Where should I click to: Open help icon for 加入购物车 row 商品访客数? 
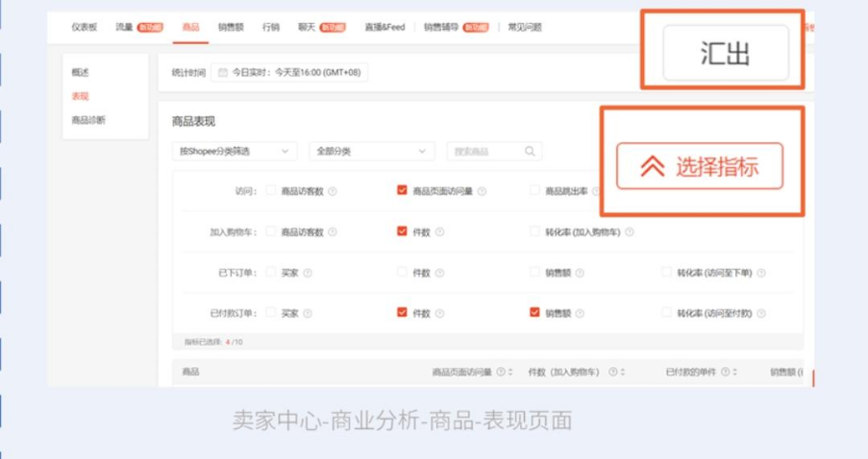coord(333,232)
